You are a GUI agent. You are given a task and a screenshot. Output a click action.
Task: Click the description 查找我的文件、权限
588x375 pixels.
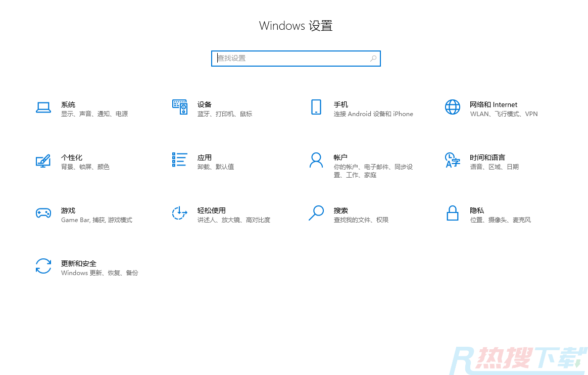click(361, 220)
